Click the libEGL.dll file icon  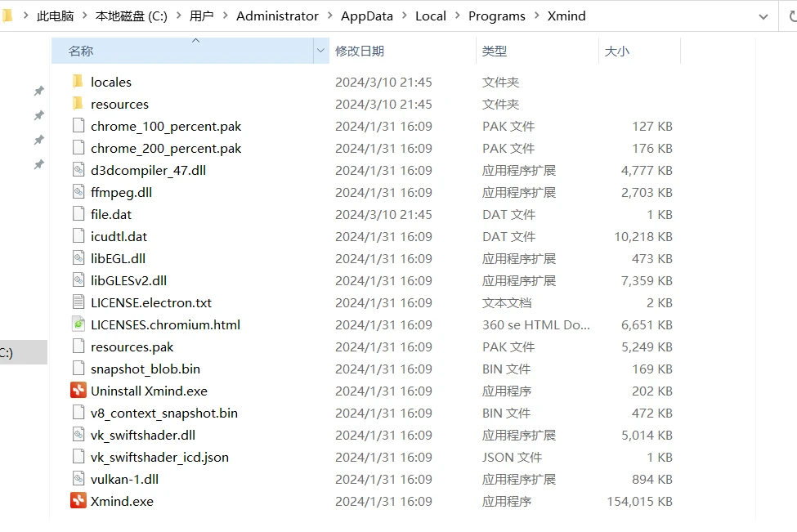[x=78, y=258]
